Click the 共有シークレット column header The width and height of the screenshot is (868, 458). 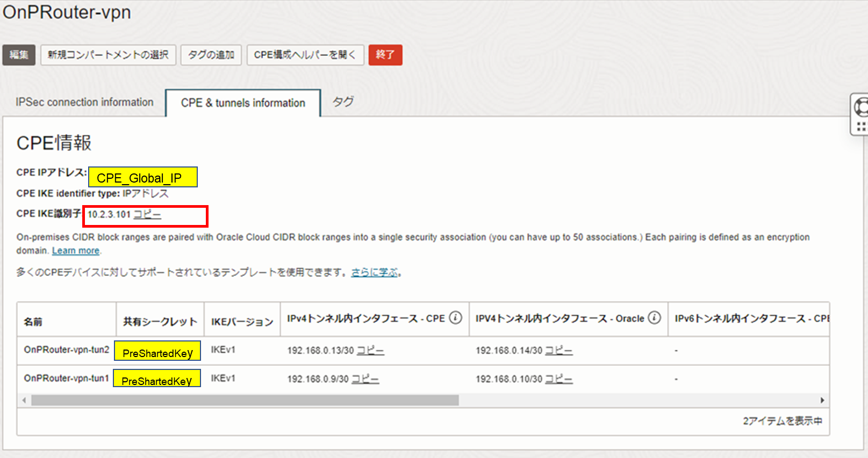click(160, 322)
